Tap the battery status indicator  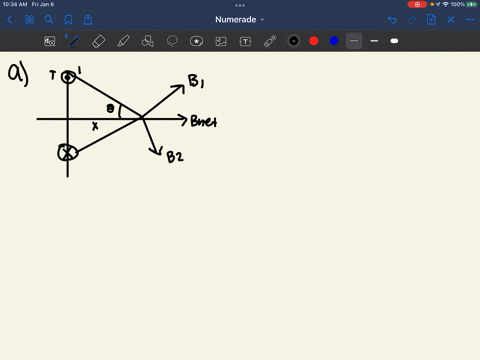[471, 4]
